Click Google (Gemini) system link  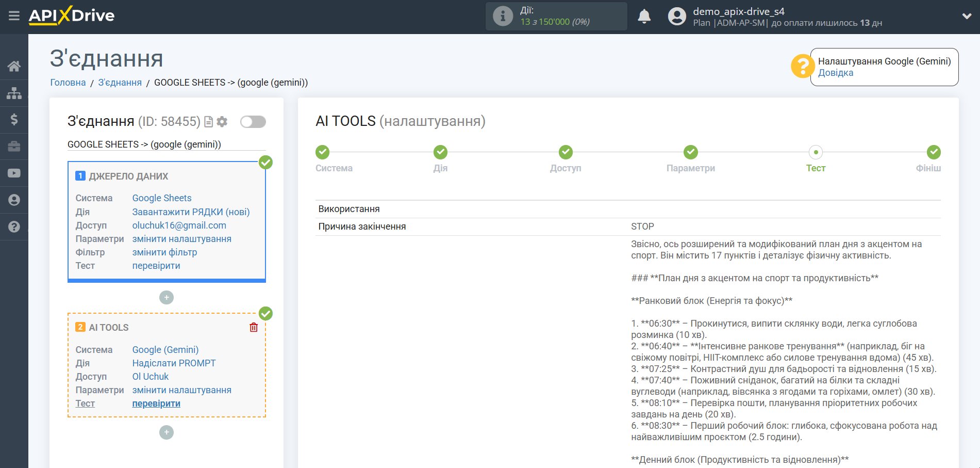point(165,350)
